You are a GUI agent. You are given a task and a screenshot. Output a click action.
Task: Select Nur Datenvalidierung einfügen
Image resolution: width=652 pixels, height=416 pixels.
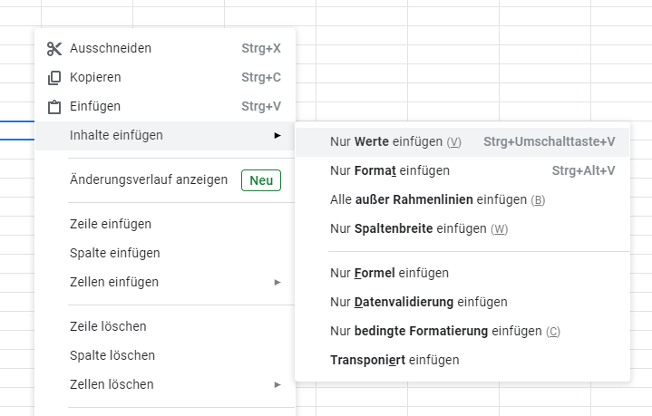pyautogui.click(x=462, y=302)
